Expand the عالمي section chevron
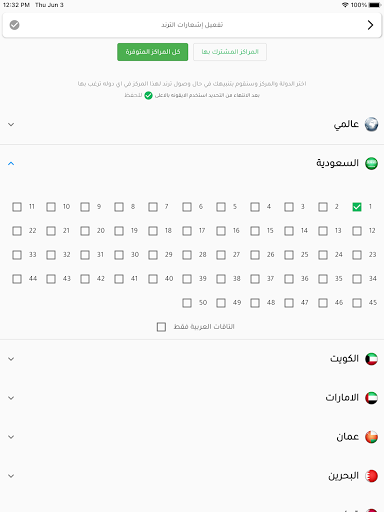The image size is (384, 512). coord(11,125)
